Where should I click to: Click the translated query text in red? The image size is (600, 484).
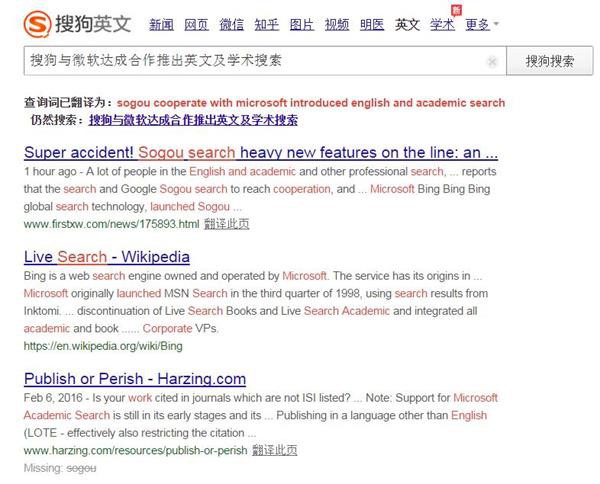(x=311, y=103)
